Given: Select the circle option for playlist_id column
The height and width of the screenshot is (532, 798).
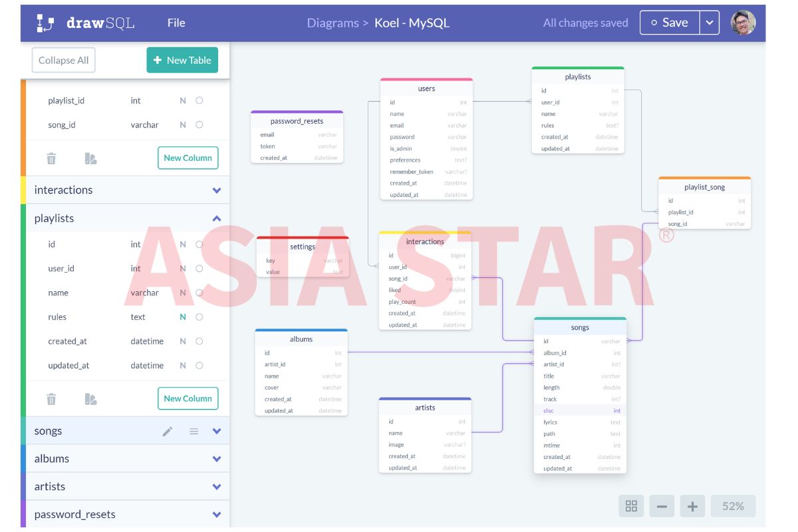Looking at the screenshot, I should [x=199, y=100].
